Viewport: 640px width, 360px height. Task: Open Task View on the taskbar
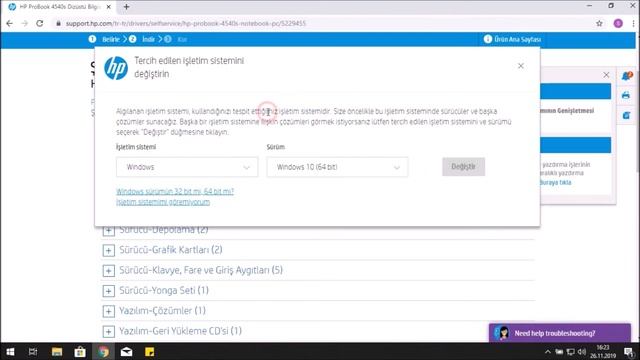(x=33, y=351)
